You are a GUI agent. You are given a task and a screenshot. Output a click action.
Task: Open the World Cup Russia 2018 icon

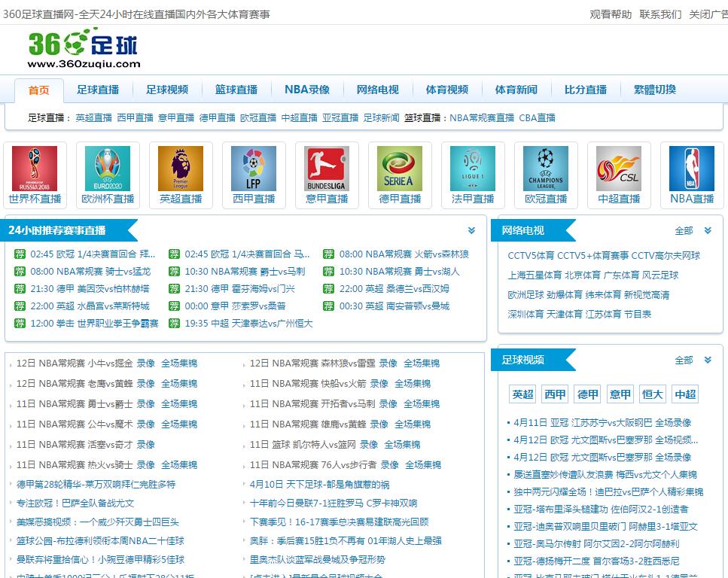(x=35, y=169)
